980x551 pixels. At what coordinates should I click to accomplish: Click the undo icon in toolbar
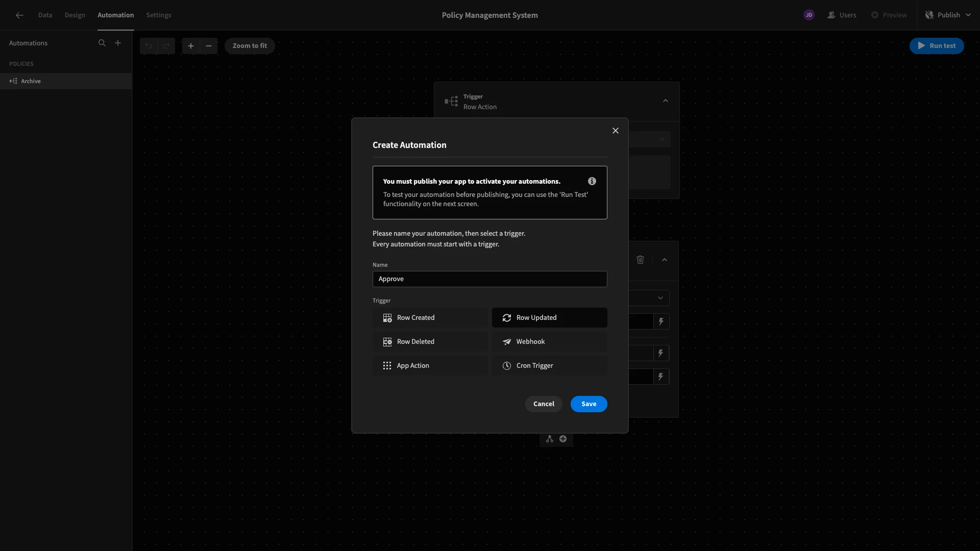[149, 46]
